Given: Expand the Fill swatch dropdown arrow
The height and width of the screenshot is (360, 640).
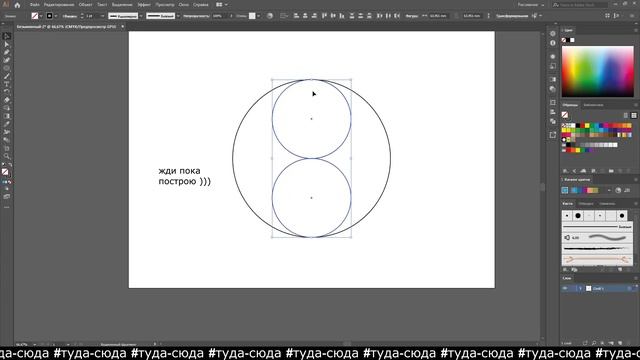Looking at the screenshot, I should (41, 16).
